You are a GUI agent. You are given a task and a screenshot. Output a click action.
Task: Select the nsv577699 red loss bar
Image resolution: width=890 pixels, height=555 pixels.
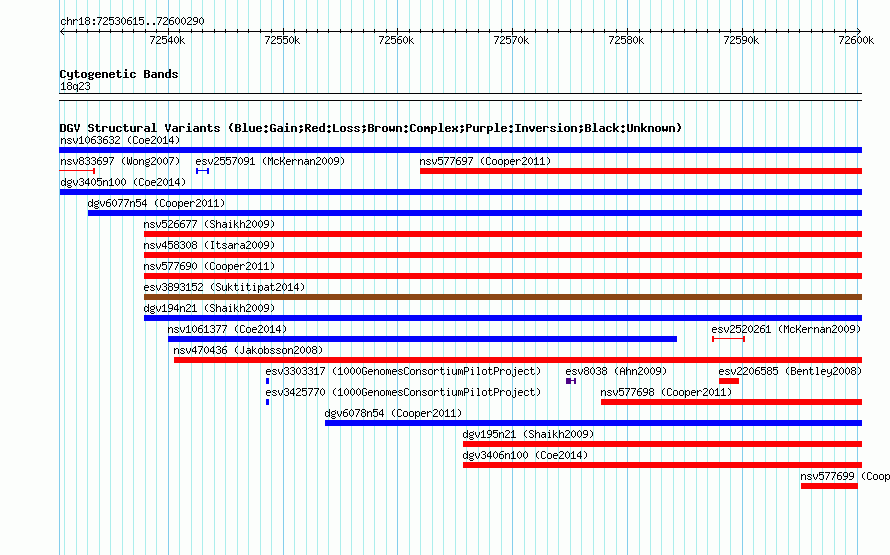click(829, 486)
